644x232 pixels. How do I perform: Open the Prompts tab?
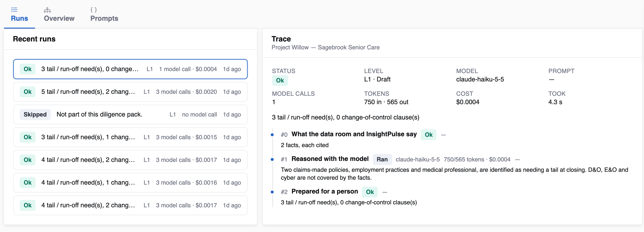[104, 14]
